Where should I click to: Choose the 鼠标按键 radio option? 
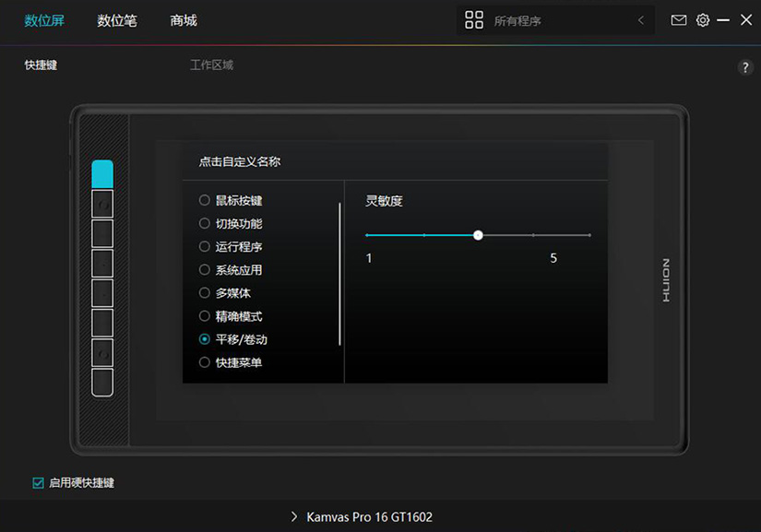[205, 200]
